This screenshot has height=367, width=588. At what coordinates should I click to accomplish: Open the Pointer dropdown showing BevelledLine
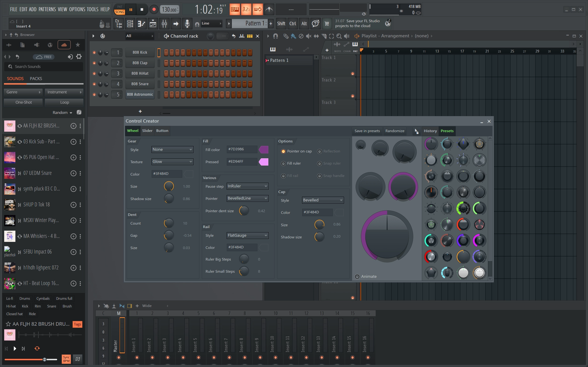(x=247, y=198)
